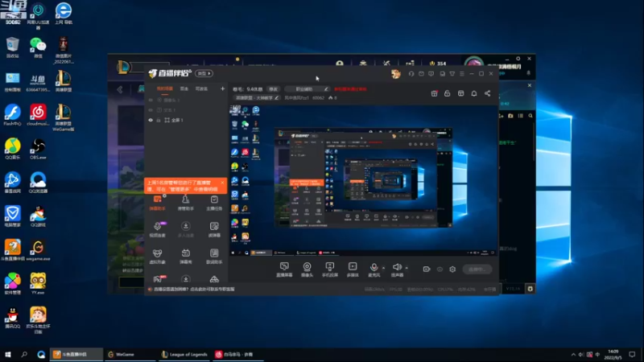Image resolution: width=644 pixels, height=362 pixels.
Task: Switch to League of Legends in the taskbar
Action: [x=184, y=354]
